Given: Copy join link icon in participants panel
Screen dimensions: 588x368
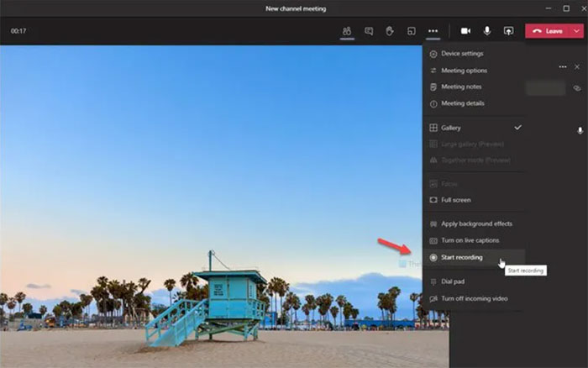Looking at the screenshot, I should pos(577,87).
